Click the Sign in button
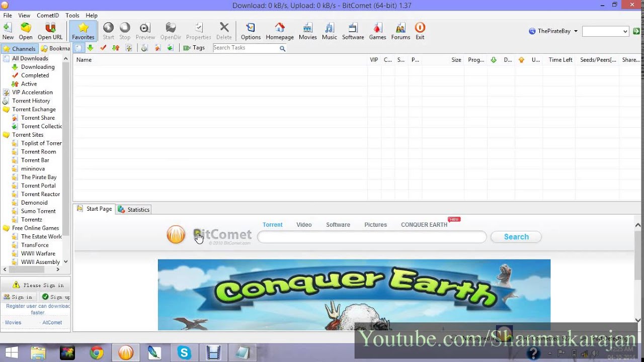The image size is (644, 362). coord(18,297)
